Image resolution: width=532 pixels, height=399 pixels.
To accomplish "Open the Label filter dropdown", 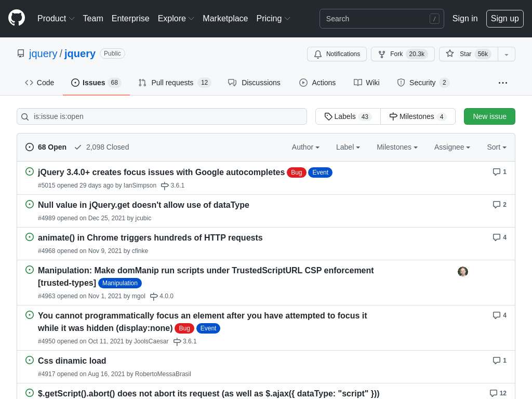I will click(x=348, y=147).
